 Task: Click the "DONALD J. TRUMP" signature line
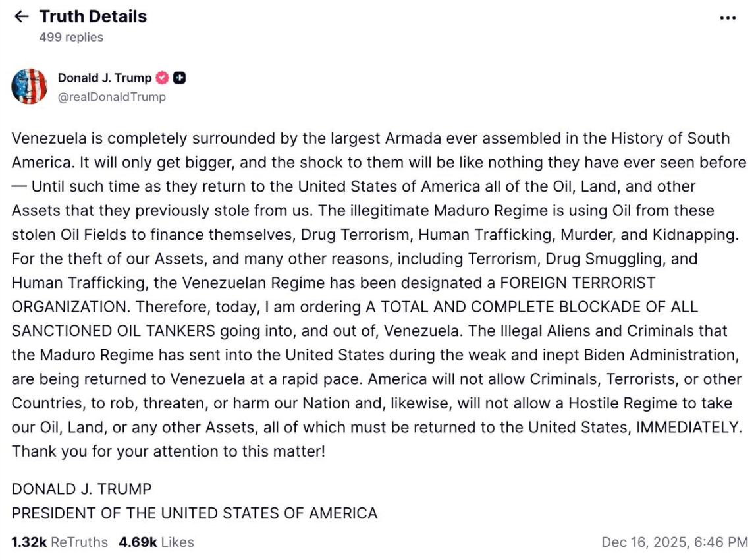82,489
